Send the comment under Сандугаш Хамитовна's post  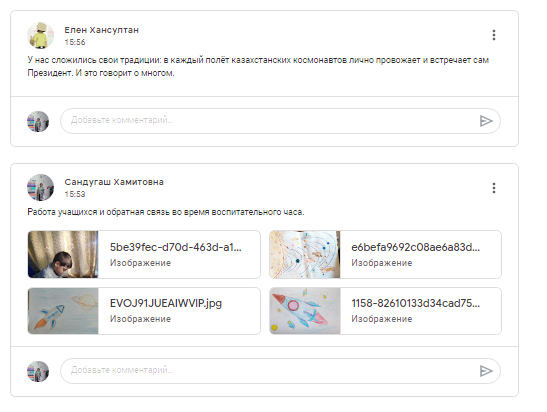tap(486, 371)
